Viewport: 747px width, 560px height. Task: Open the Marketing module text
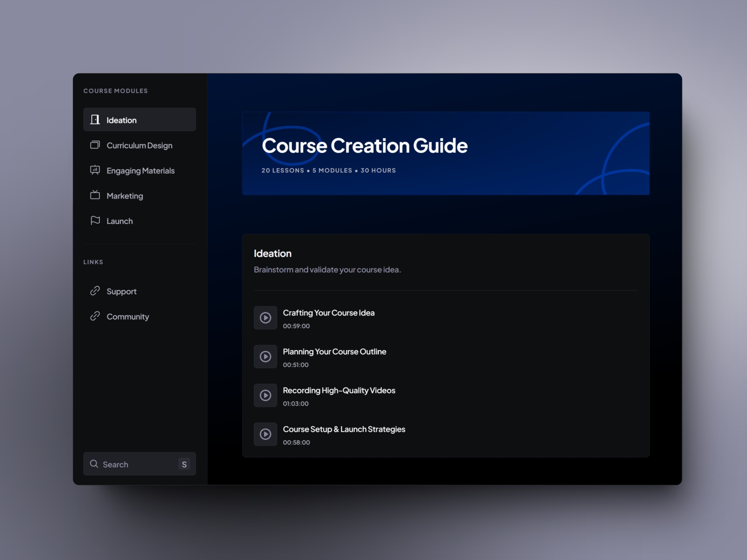(125, 196)
